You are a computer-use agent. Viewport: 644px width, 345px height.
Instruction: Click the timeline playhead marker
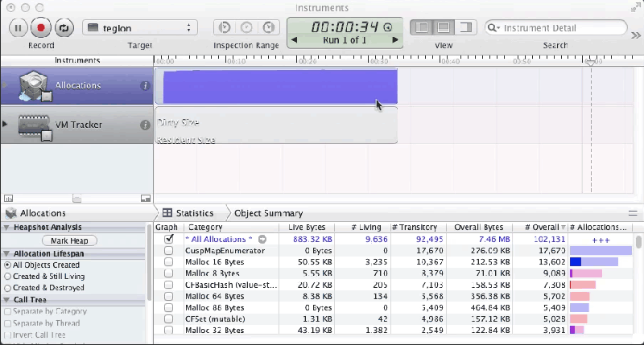[x=590, y=63]
